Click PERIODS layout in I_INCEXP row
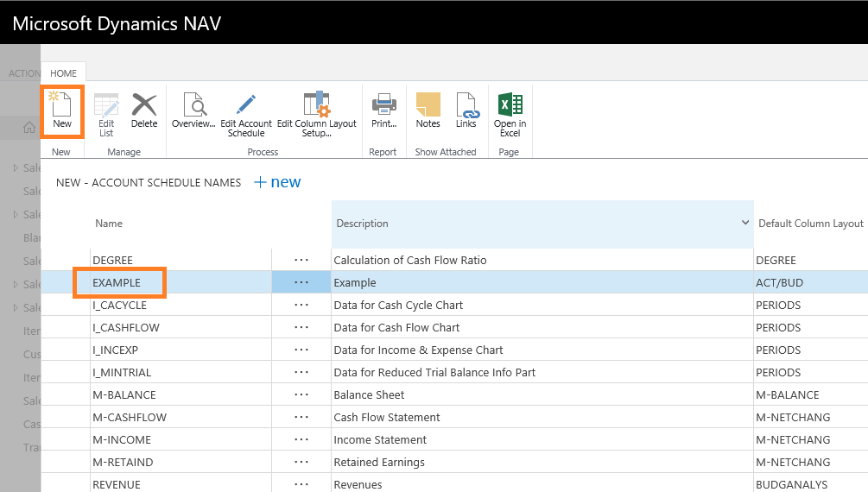This screenshot has height=492, width=868. point(778,350)
